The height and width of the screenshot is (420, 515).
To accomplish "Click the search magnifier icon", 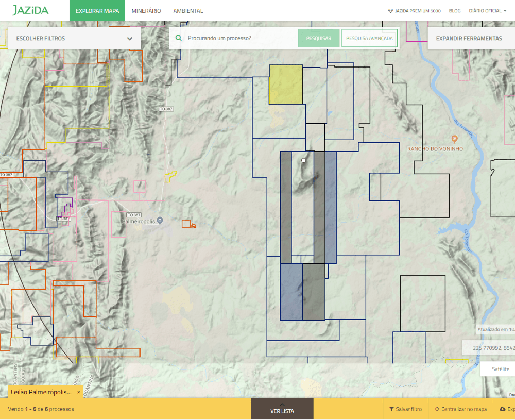I will point(179,38).
